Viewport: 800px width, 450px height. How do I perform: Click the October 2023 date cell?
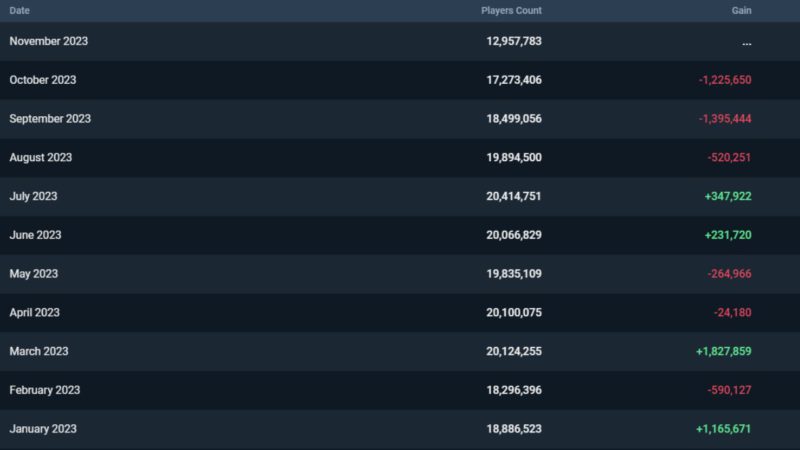[x=43, y=80]
